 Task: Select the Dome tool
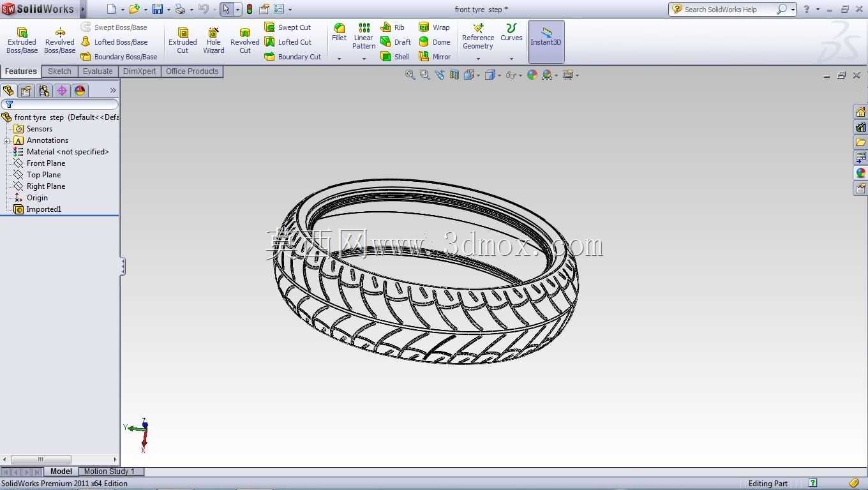[435, 42]
